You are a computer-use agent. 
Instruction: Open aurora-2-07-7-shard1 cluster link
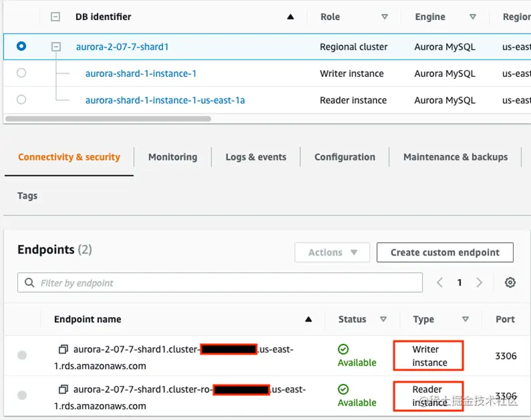(122, 47)
